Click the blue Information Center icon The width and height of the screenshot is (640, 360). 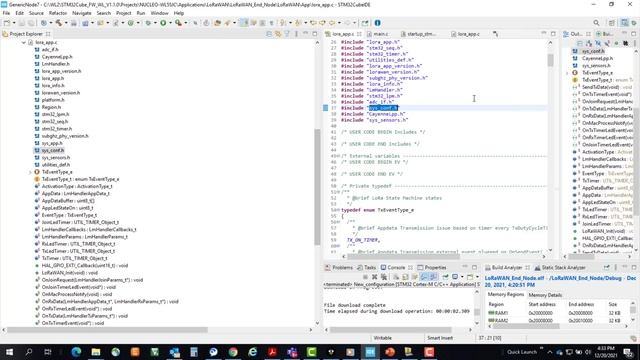tap(378, 23)
